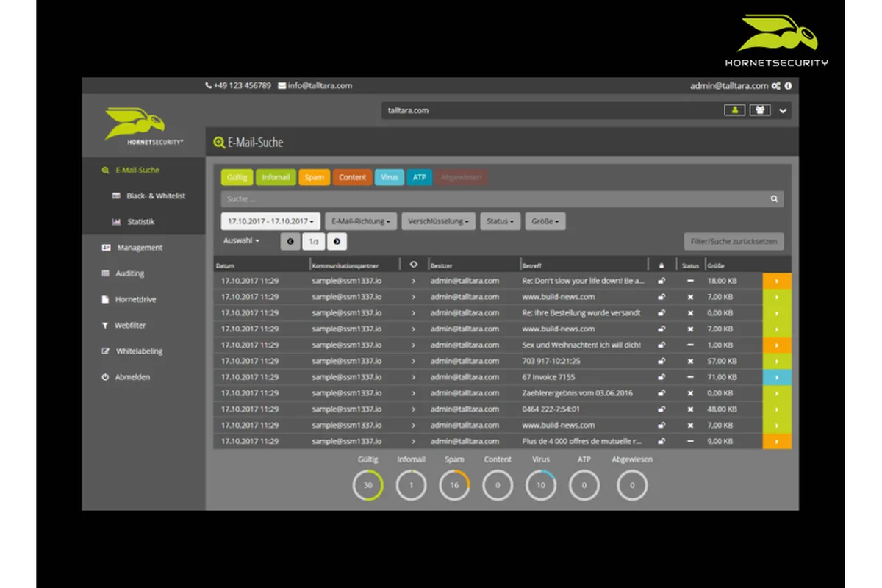
Task: Click the lock column header icon
Action: (661, 265)
